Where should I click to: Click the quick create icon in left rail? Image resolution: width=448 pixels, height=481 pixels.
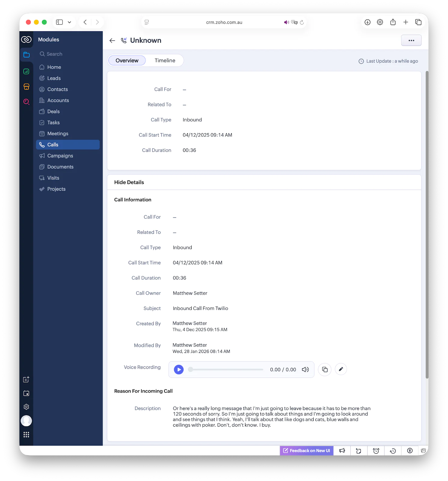pyautogui.click(x=26, y=379)
